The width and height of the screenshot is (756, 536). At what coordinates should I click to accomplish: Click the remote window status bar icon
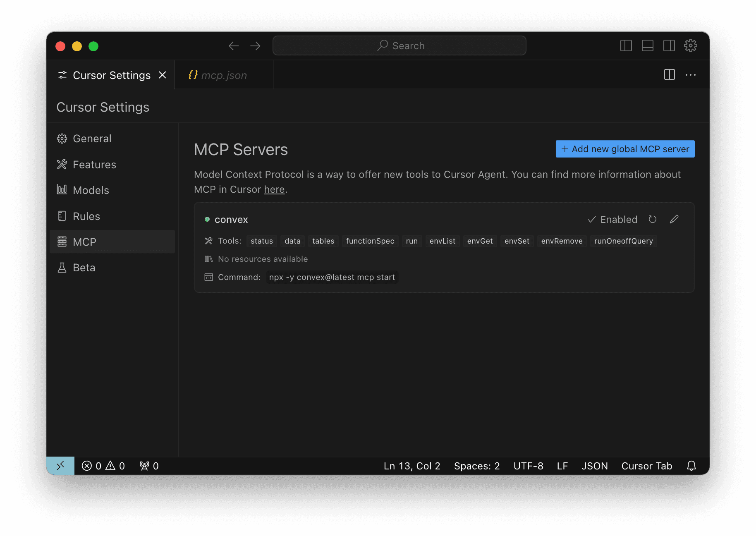pyautogui.click(x=60, y=466)
